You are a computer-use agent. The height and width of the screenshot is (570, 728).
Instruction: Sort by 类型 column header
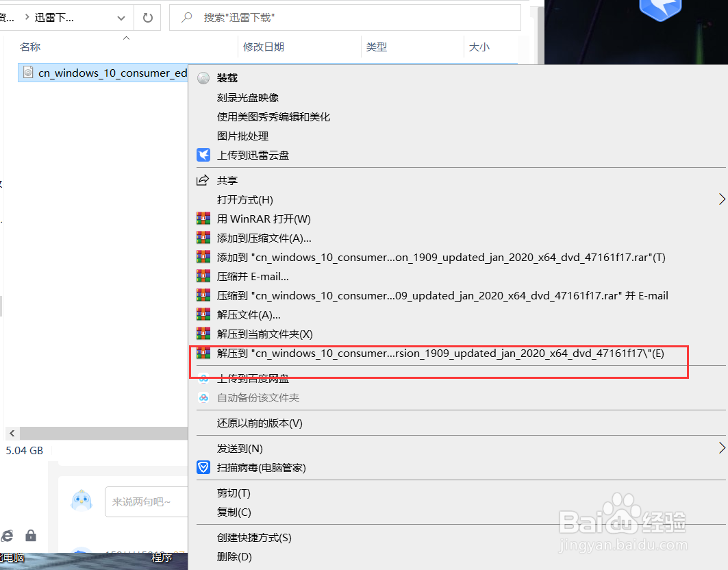tap(376, 47)
